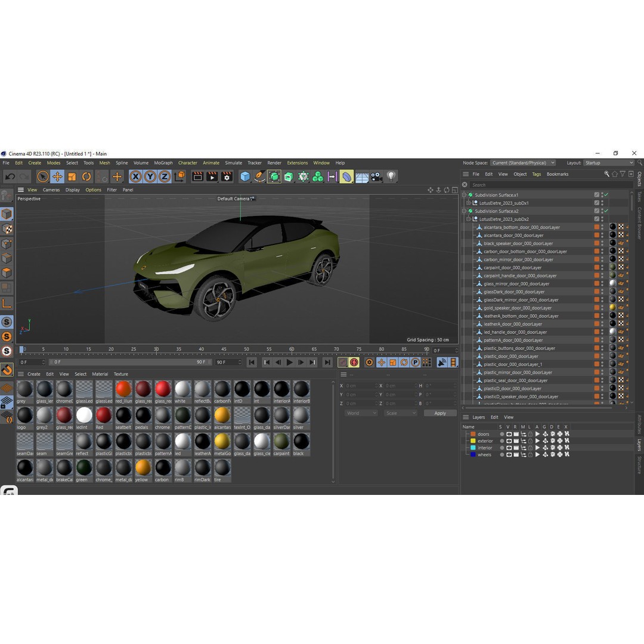
Task: Go to end of animation
Action: 327,363
